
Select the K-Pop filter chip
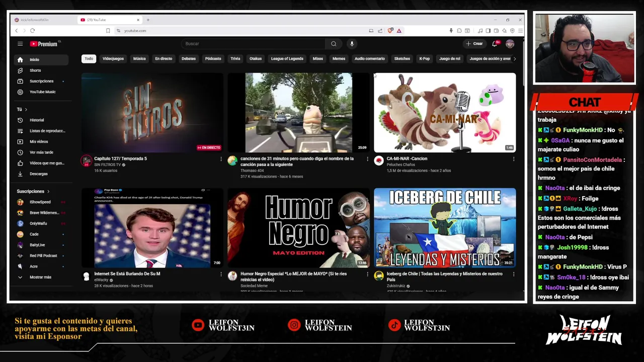pos(425,59)
